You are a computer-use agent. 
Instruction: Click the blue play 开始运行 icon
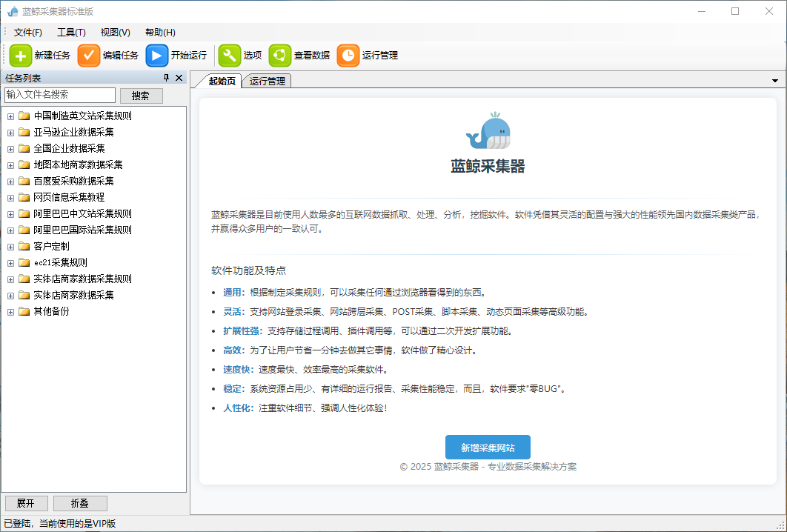pos(156,56)
